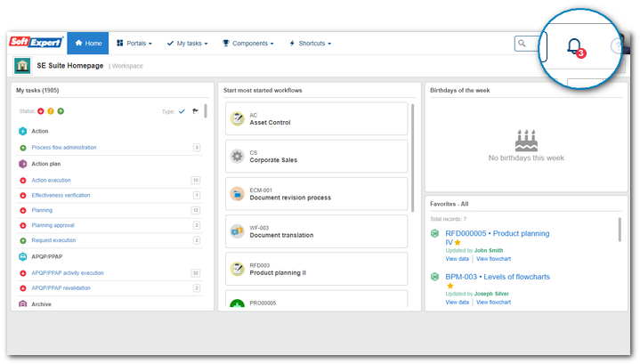Toggle the flag task type filter

[x=196, y=111]
